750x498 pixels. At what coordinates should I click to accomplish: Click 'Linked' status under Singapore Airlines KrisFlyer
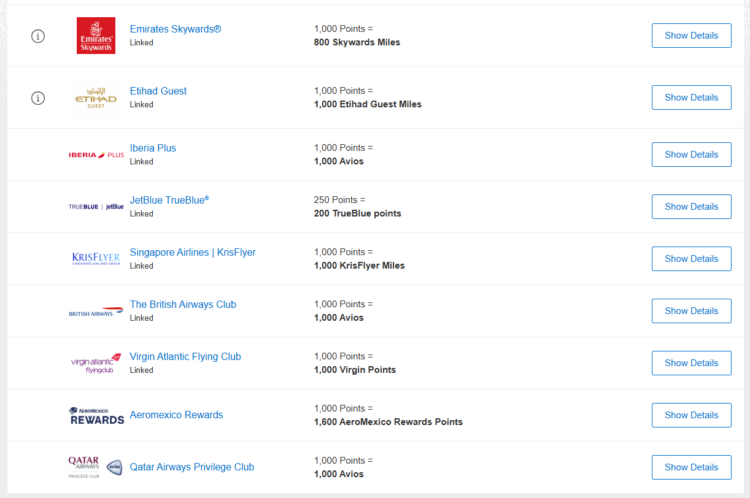tap(142, 266)
